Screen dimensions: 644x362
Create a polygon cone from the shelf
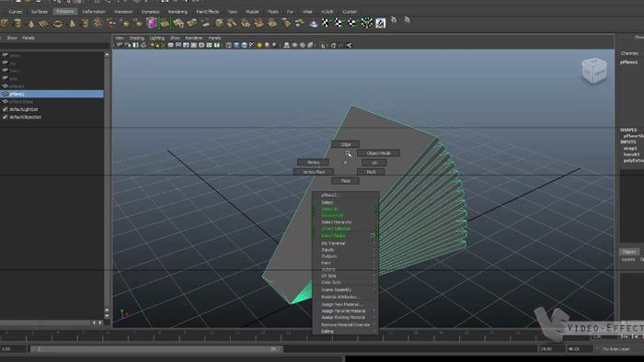[x=30, y=23]
